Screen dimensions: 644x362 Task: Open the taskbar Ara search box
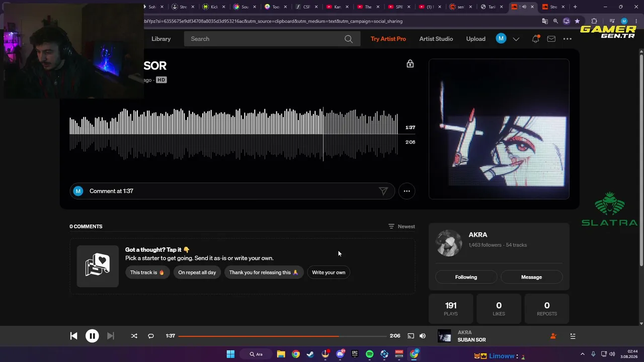point(256,354)
